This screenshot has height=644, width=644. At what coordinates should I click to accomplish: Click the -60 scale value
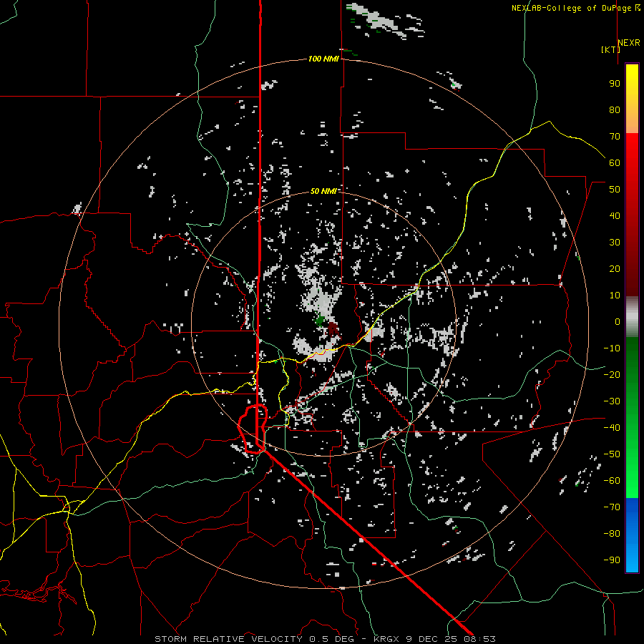612,481
